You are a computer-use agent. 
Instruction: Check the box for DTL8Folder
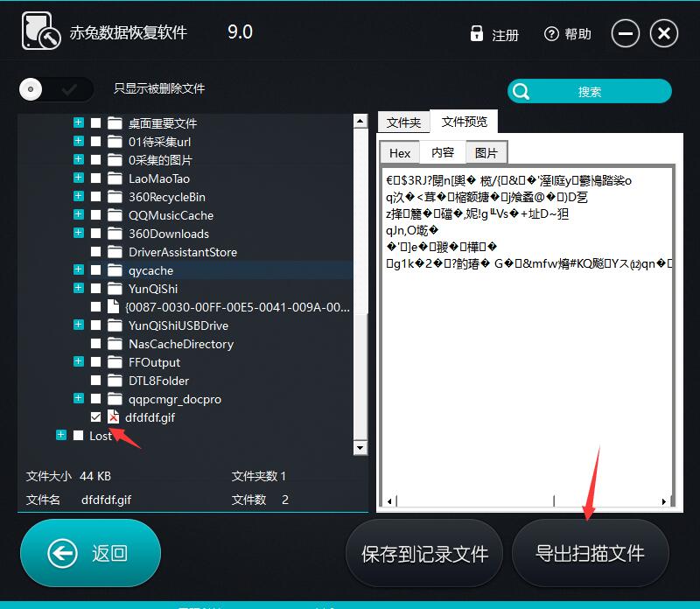pyautogui.click(x=95, y=381)
